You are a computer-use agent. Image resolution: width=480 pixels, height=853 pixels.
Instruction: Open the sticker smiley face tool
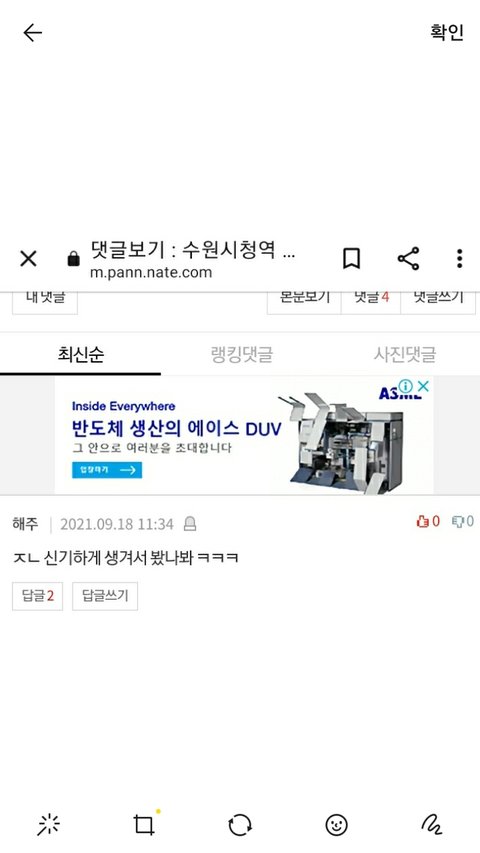point(336,825)
